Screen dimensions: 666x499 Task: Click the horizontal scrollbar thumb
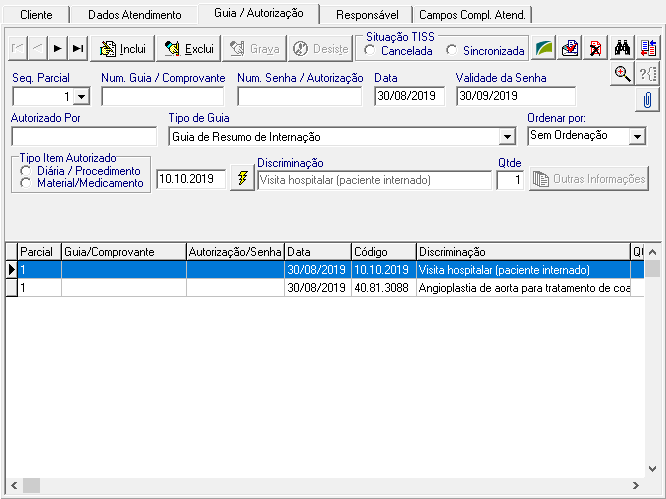click(31, 485)
